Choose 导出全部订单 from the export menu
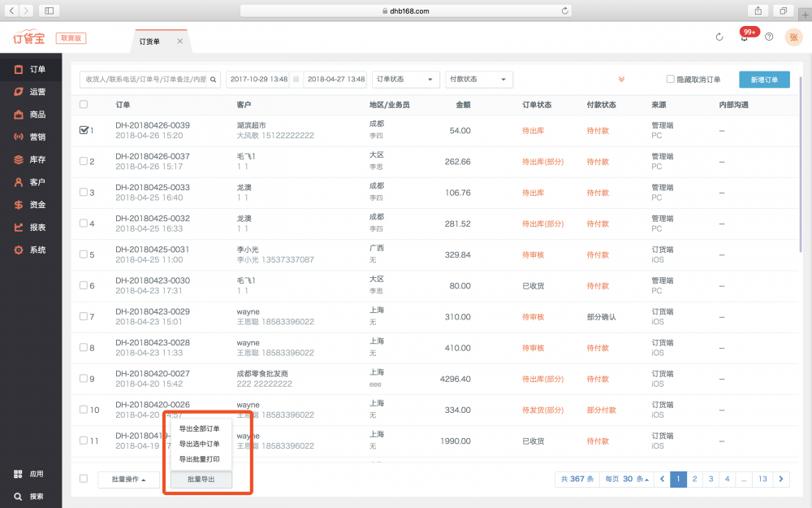Image resolution: width=812 pixels, height=508 pixels. point(200,428)
